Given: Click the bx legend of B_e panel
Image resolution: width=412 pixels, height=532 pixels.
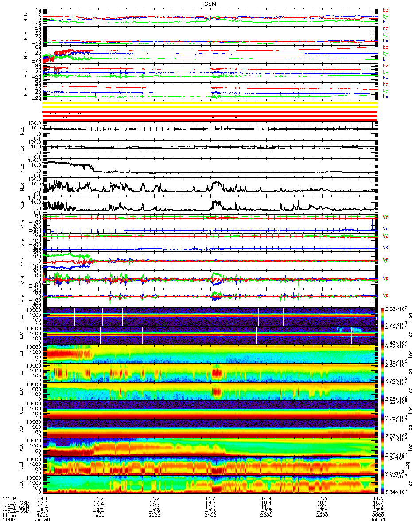Looking at the screenshot, I should click(x=385, y=96).
